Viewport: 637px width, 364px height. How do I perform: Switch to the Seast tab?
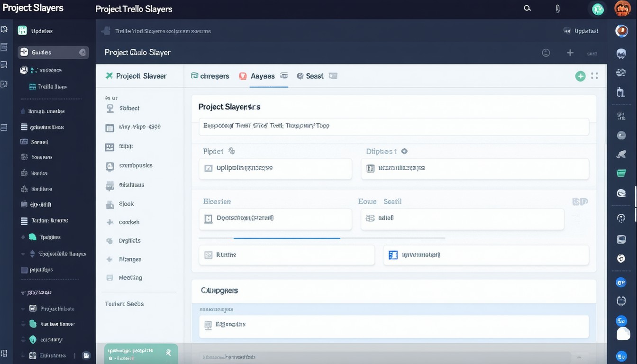tap(314, 76)
